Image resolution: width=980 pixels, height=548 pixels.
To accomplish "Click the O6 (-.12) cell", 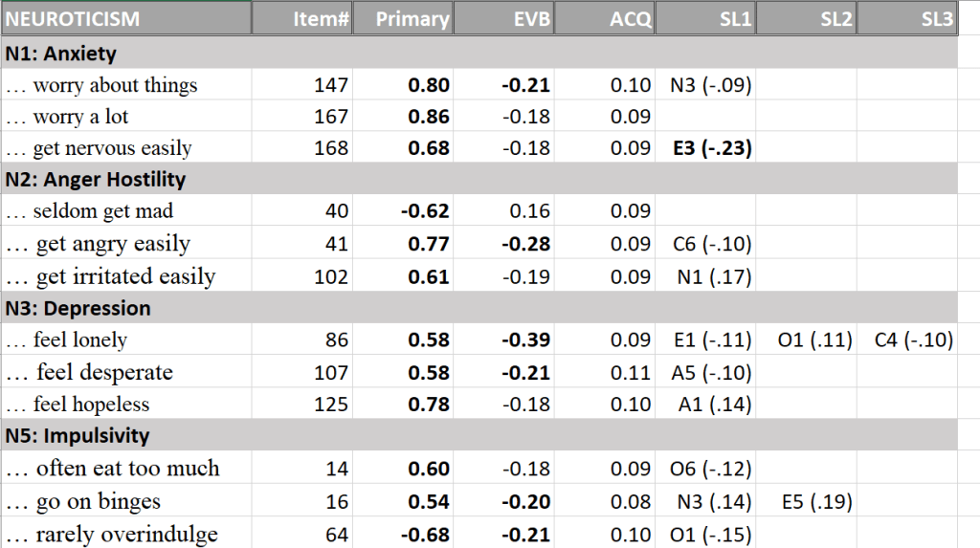I will click(705, 469).
